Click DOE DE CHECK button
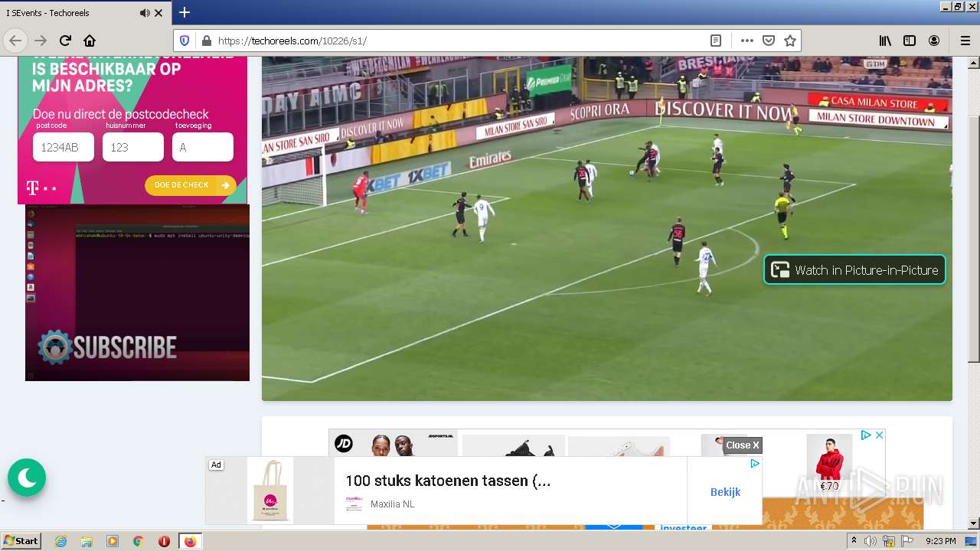The width and height of the screenshot is (980, 551). coord(191,185)
